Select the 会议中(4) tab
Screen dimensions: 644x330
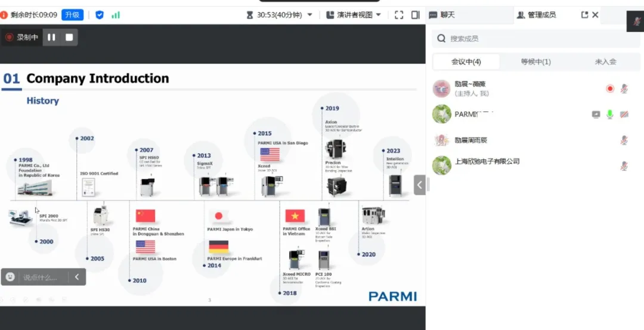466,62
